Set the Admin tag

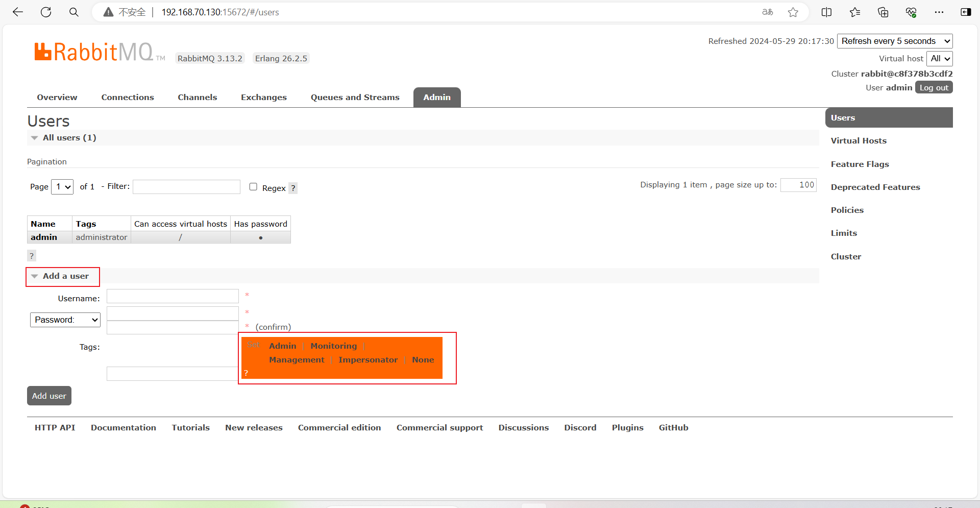tap(283, 346)
